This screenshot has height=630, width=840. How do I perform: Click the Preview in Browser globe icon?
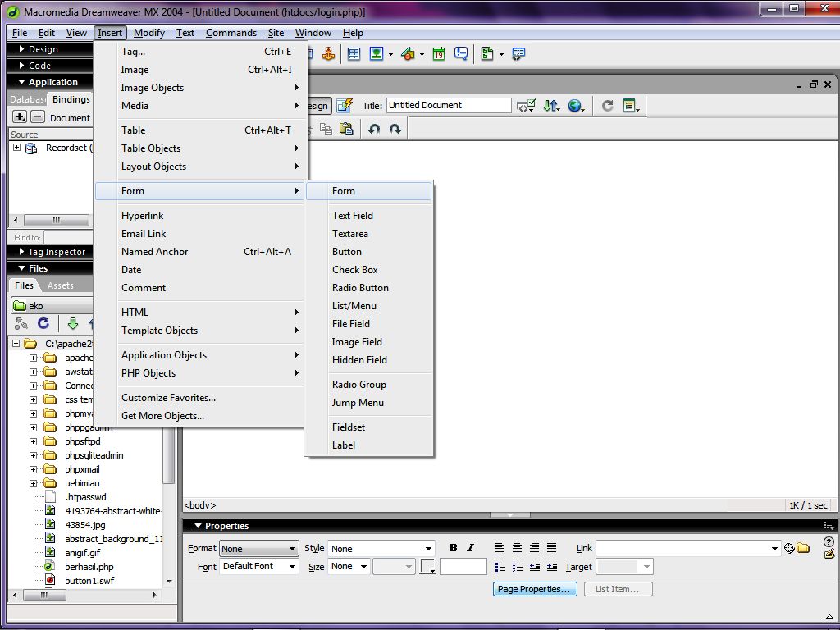(575, 106)
